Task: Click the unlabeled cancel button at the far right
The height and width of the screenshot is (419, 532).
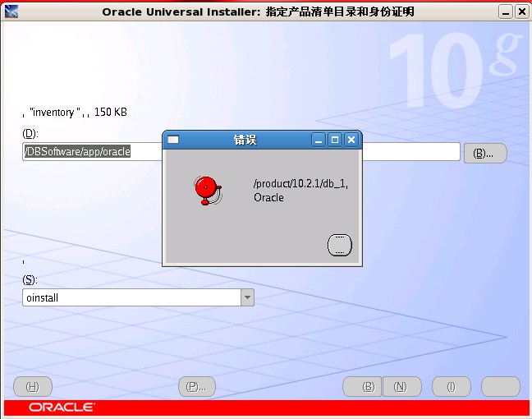Action: coord(501,386)
